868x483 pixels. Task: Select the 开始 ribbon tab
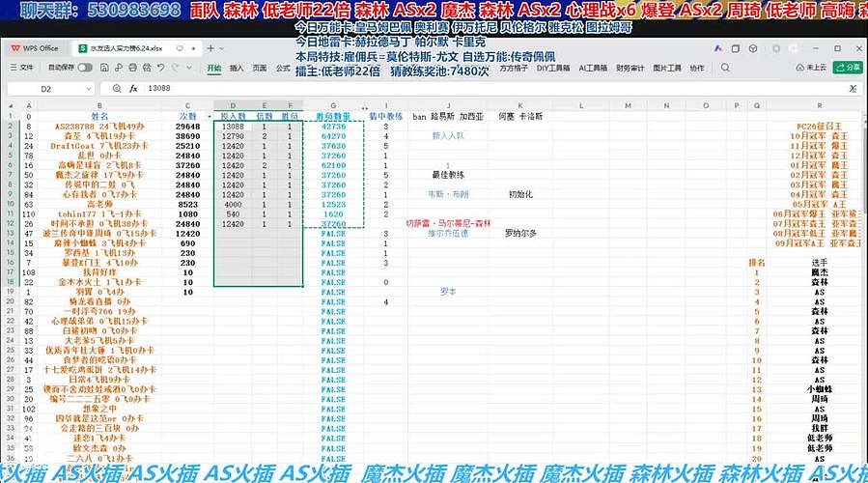(214, 69)
